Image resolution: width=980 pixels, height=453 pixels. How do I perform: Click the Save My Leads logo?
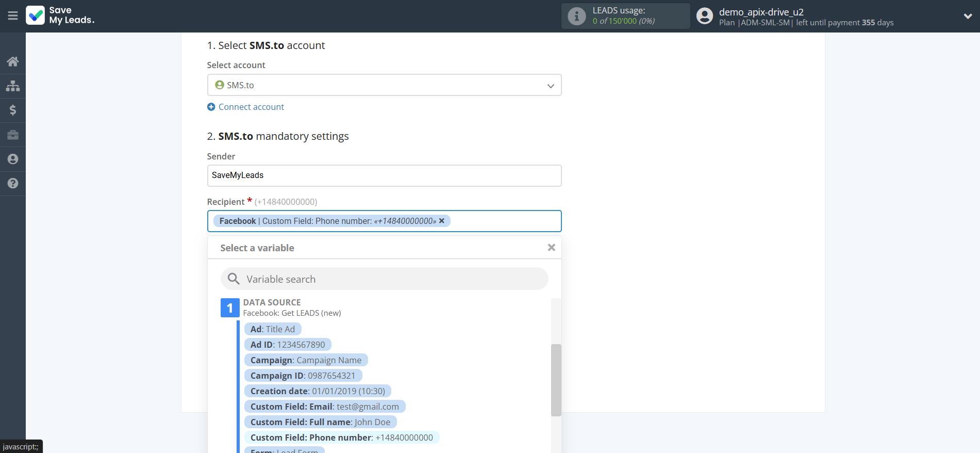(60, 15)
